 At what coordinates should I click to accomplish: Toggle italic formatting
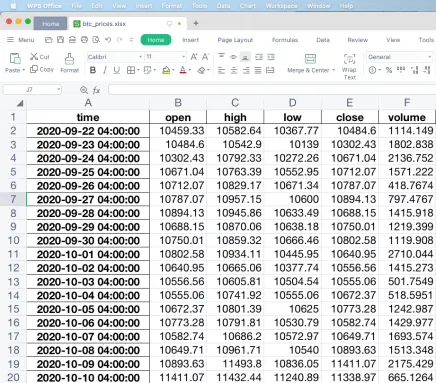click(105, 70)
